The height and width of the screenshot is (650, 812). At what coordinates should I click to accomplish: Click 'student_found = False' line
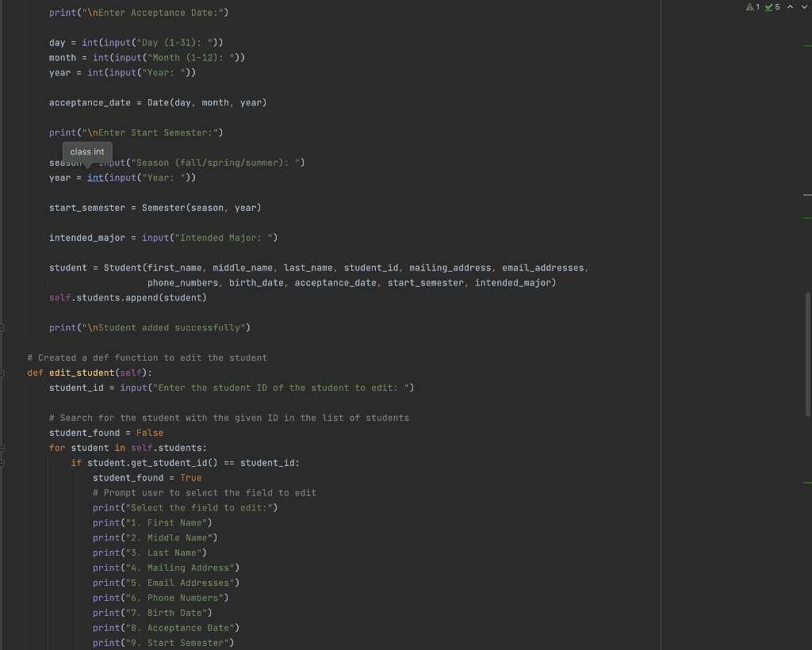click(x=106, y=433)
